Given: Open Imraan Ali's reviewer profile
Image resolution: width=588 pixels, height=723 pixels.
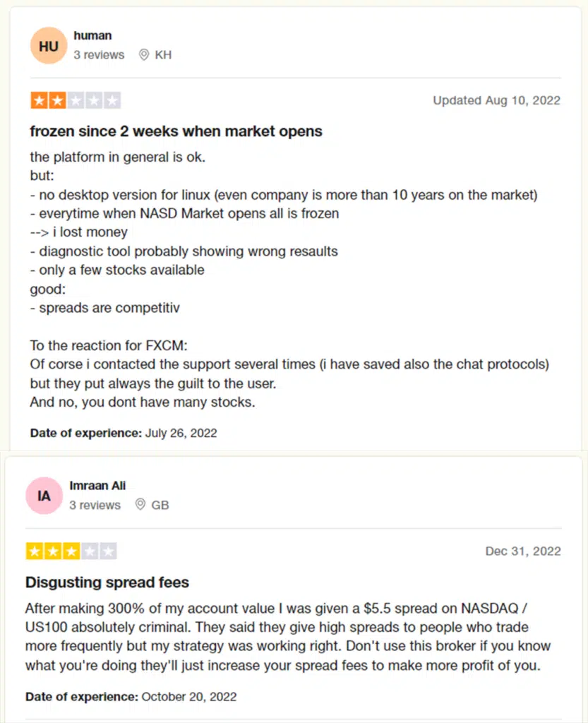Looking at the screenshot, I should (97, 485).
